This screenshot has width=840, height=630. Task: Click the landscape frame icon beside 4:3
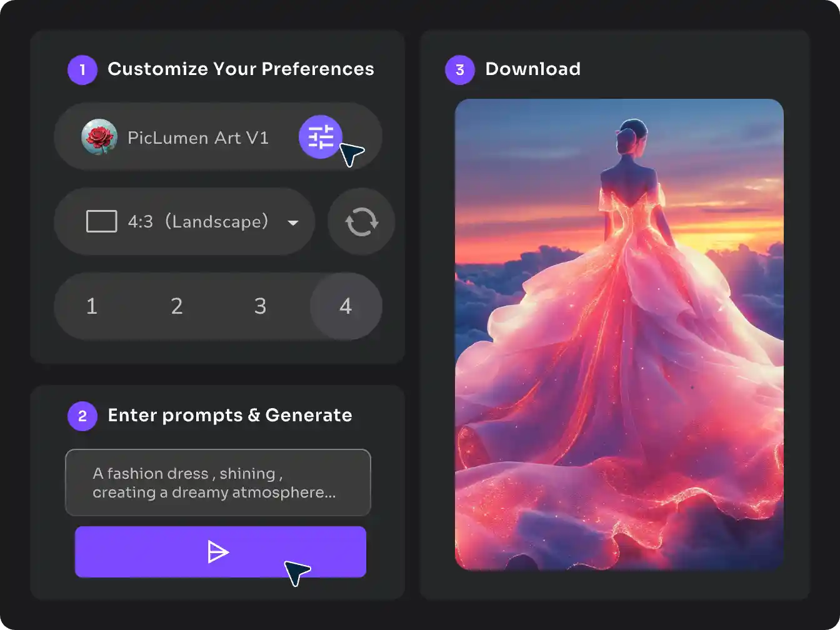(101, 221)
